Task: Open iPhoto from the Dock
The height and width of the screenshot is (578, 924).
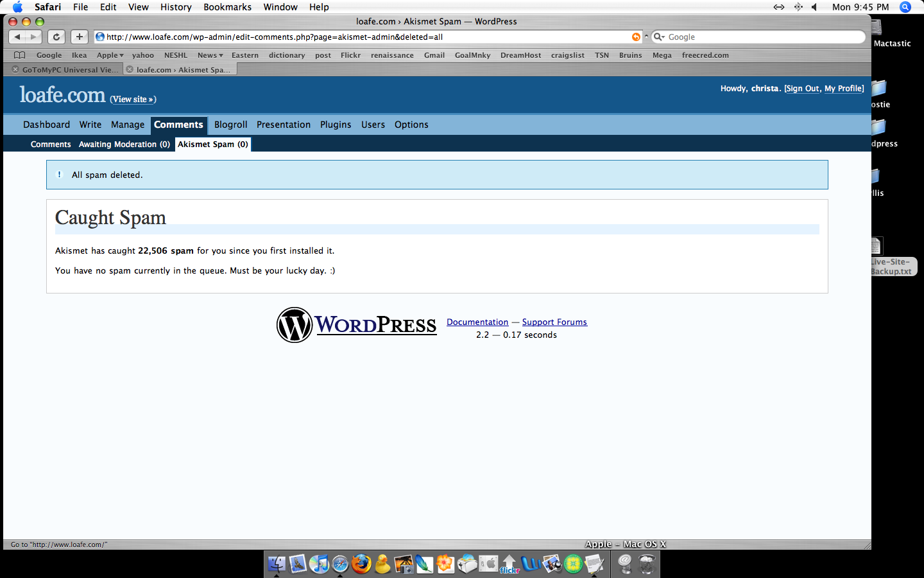Action: [x=404, y=564]
